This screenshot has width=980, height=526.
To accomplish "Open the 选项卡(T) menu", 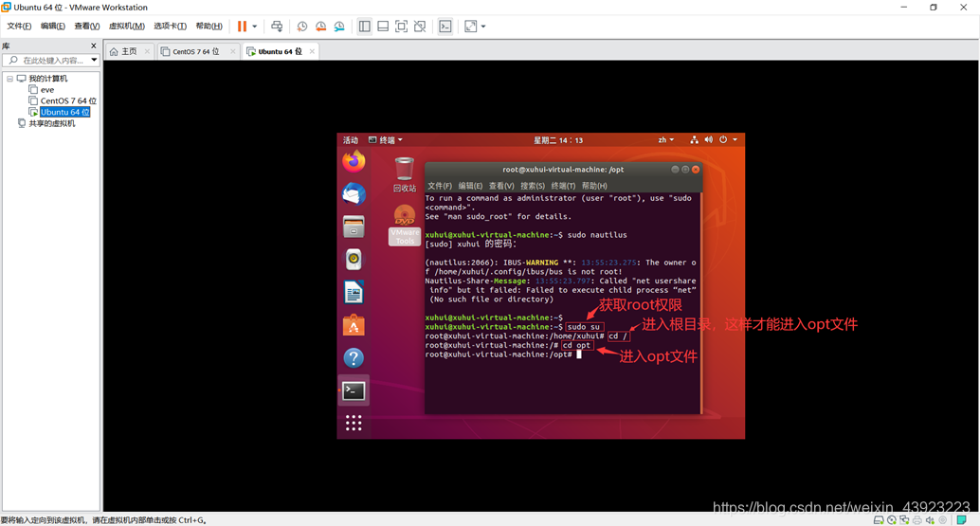I will [x=170, y=27].
